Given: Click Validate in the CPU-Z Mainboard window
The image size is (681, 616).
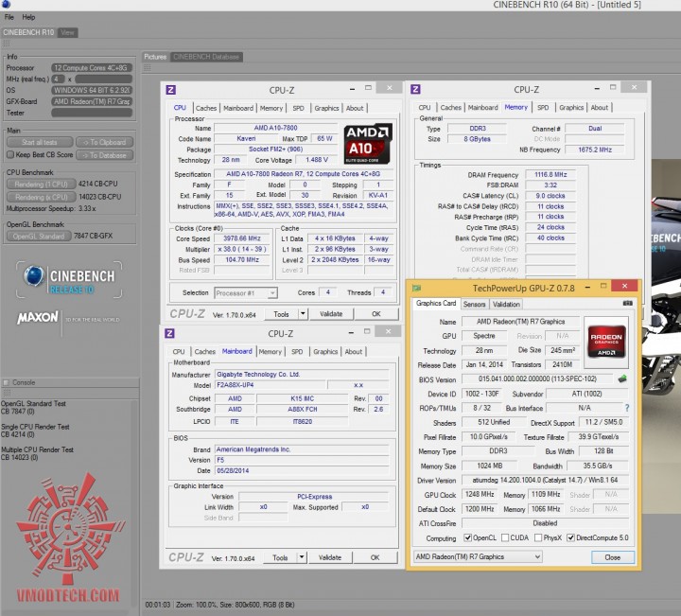Looking at the screenshot, I should point(330,557).
